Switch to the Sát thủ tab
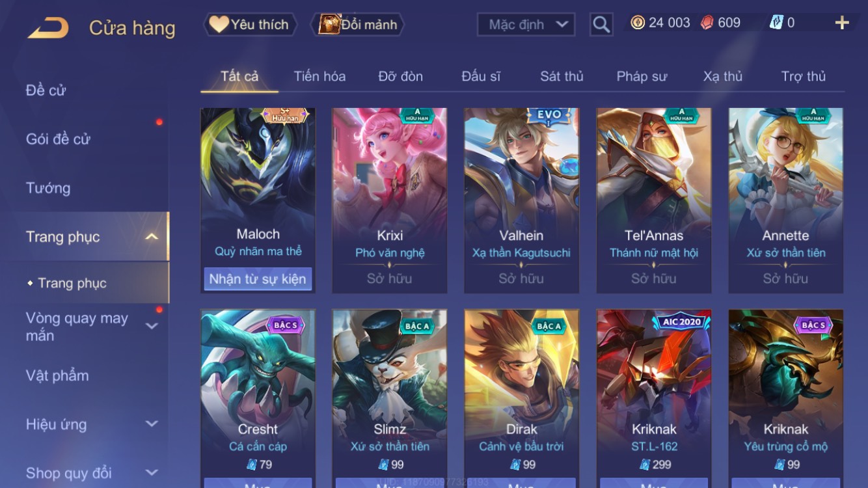The width and height of the screenshot is (868, 488). [x=562, y=76]
